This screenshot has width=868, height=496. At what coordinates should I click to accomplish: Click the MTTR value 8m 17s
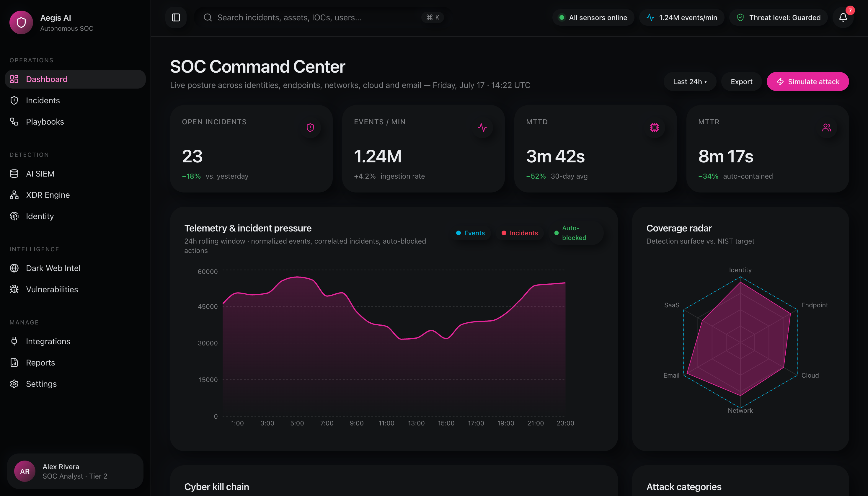[726, 156]
